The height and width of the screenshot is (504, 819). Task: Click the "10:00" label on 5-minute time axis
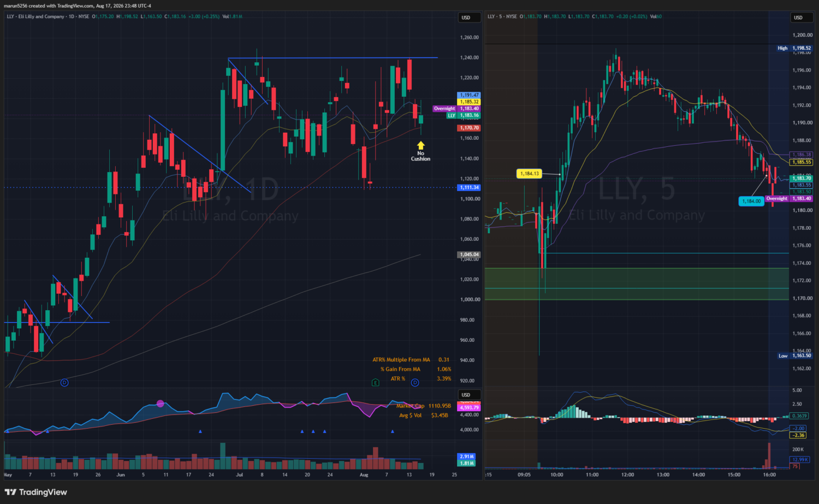[557, 475]
